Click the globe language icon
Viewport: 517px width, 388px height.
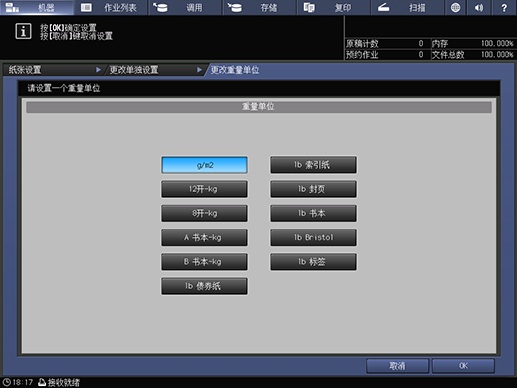coord(455,7)
